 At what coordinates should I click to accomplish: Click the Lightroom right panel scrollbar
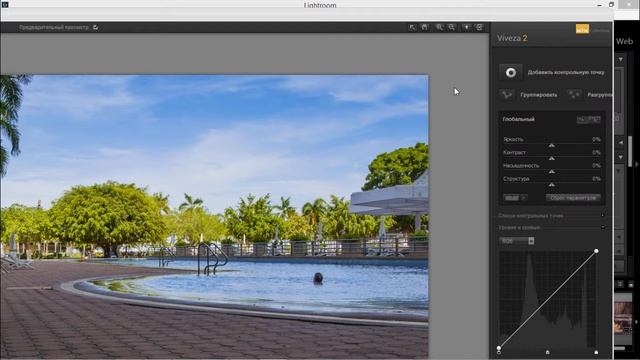[x=630, y=151]
